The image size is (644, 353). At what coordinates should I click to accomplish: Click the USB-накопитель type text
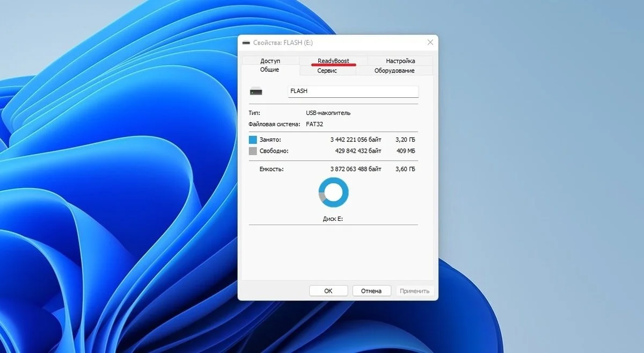[x=328, y=113]
